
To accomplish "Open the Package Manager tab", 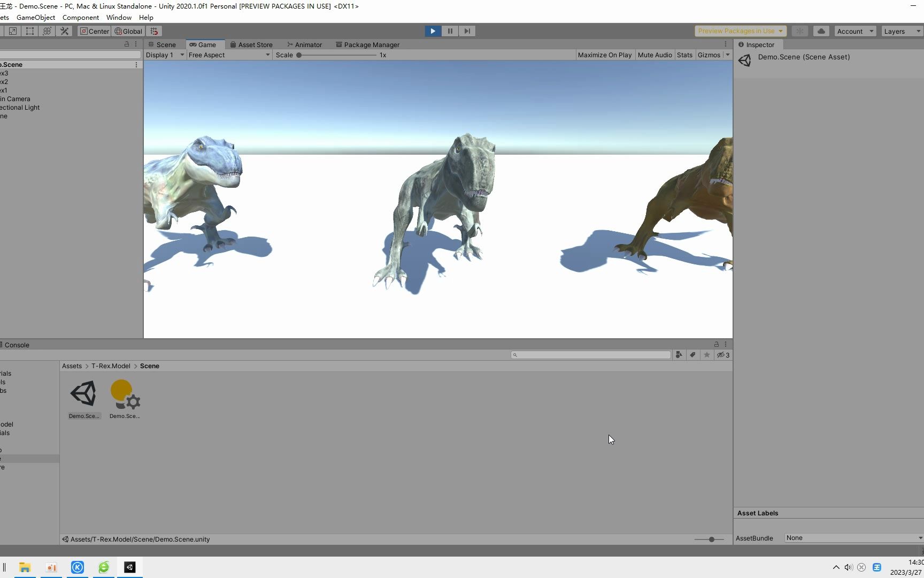I will point(368,44).
